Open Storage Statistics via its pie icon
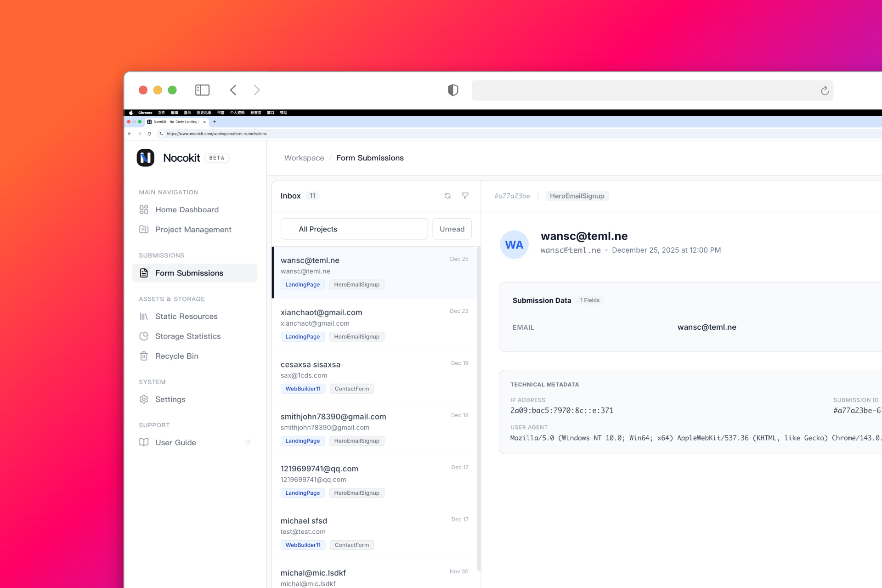The height and width of the screenshot is (588, 882). [144, 336]
